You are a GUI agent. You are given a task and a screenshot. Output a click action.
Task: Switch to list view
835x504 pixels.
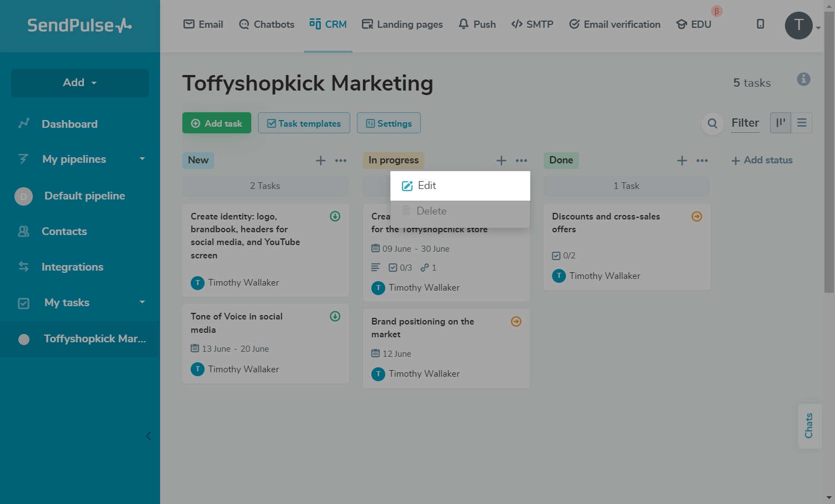point(802,123)
